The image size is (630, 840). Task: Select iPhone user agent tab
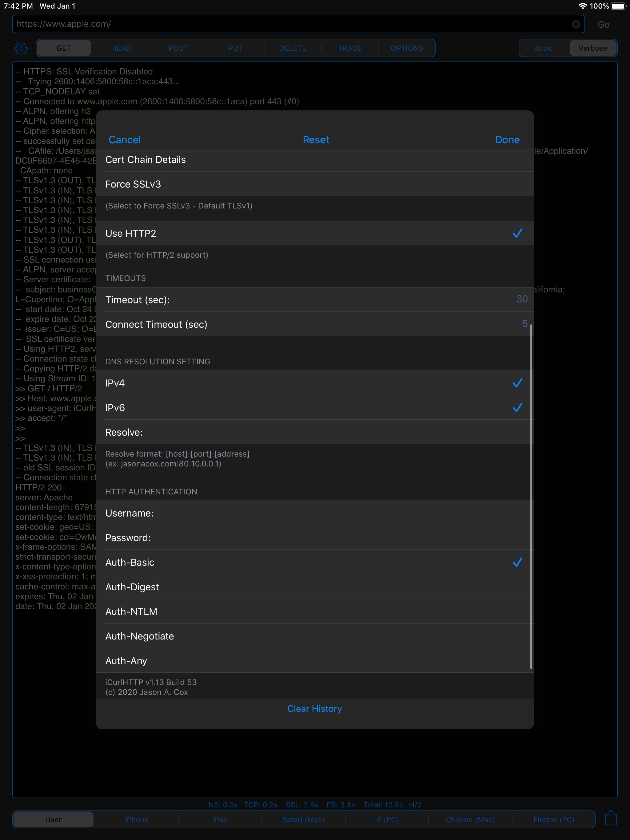136,819
